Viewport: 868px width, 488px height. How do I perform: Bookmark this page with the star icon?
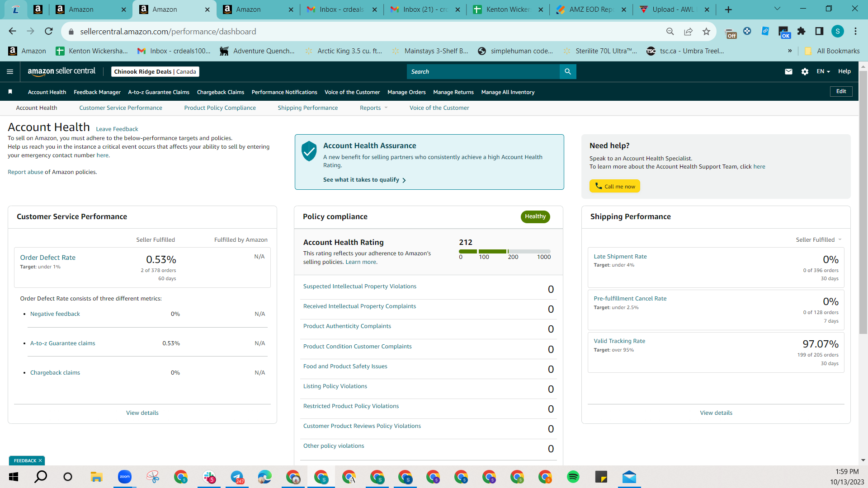click(706, 31)
